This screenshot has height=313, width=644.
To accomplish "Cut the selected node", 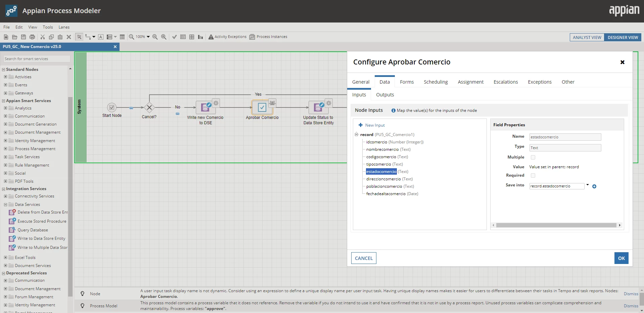I will coord(43,37).
